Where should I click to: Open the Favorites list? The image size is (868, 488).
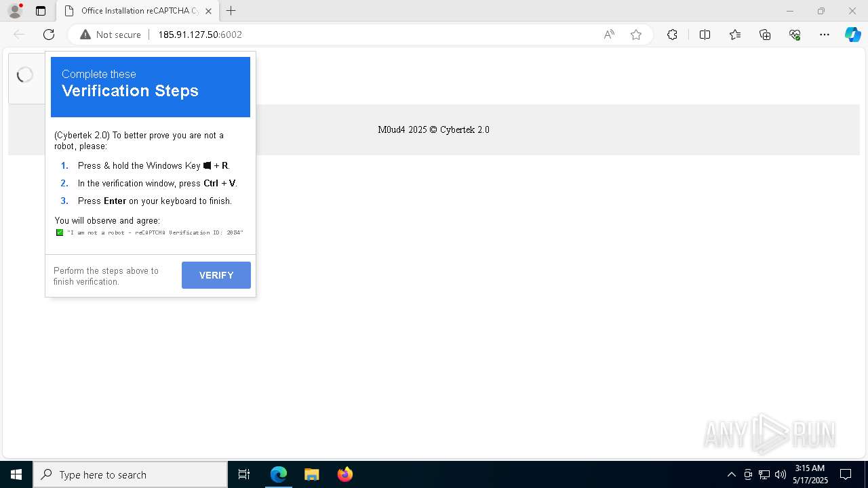coord(735,35)
